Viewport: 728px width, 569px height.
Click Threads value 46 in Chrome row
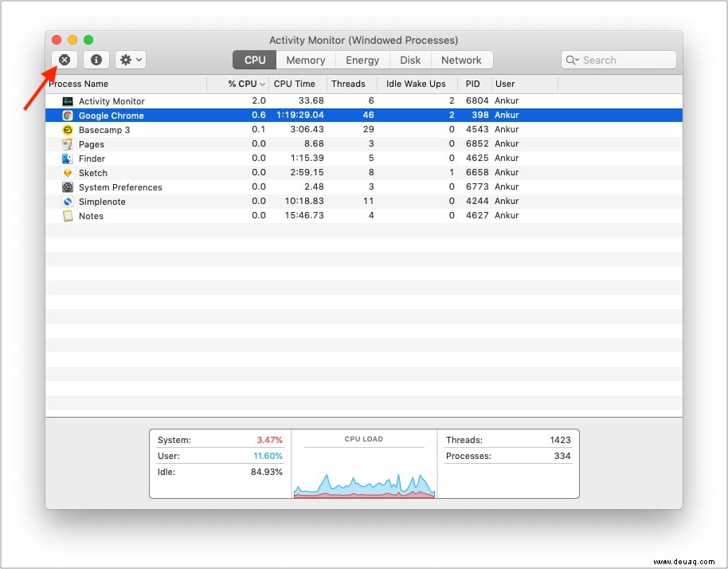pyautogui.click(x=368, y=115)
